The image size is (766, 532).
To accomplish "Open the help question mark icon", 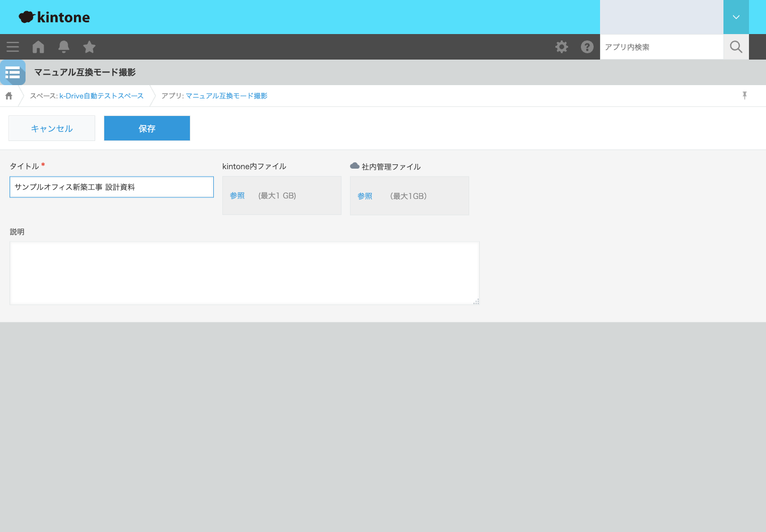I will click(x=587, y=47).
